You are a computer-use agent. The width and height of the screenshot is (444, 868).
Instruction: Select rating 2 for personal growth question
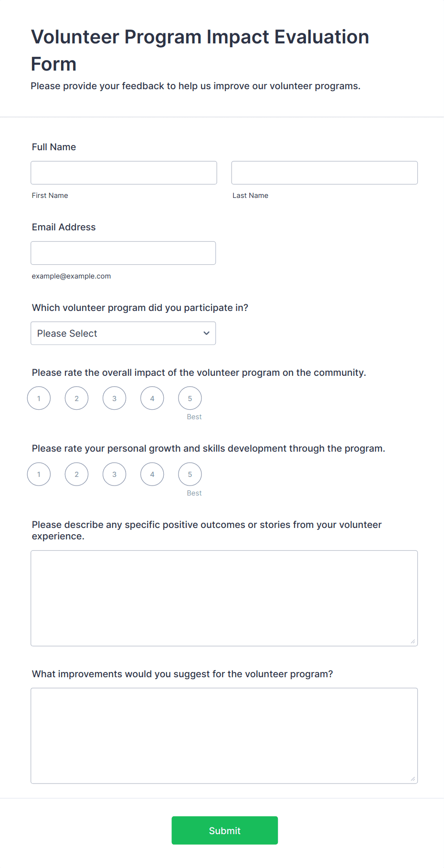click(x=76, y=474)
